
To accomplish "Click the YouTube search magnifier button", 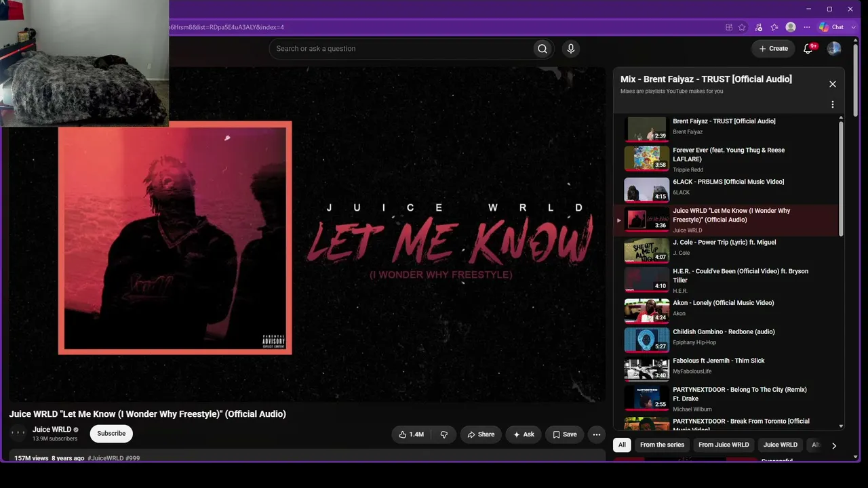I will [x=542, y=49].
